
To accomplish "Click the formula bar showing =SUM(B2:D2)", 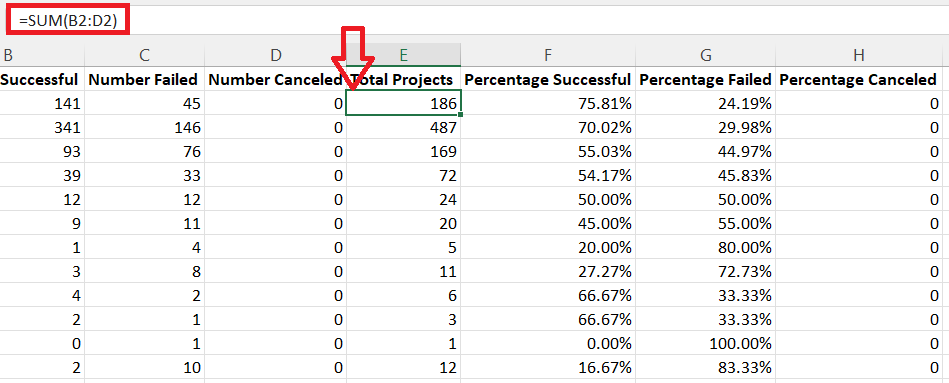I will [x=474, y=21].
